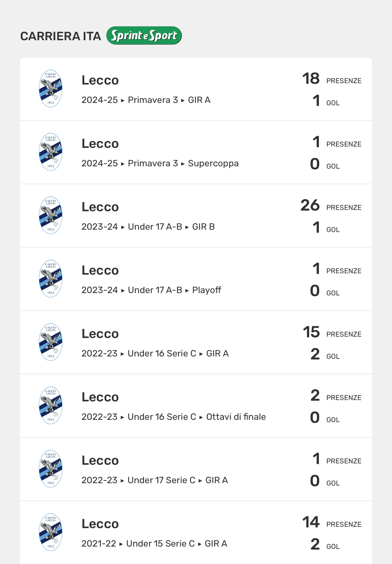The height and width of the screenshot is (564, 392).
Task: Click Lecco crest in Under 17 A-B GIR B row
Action: click(x=51, y=215)
